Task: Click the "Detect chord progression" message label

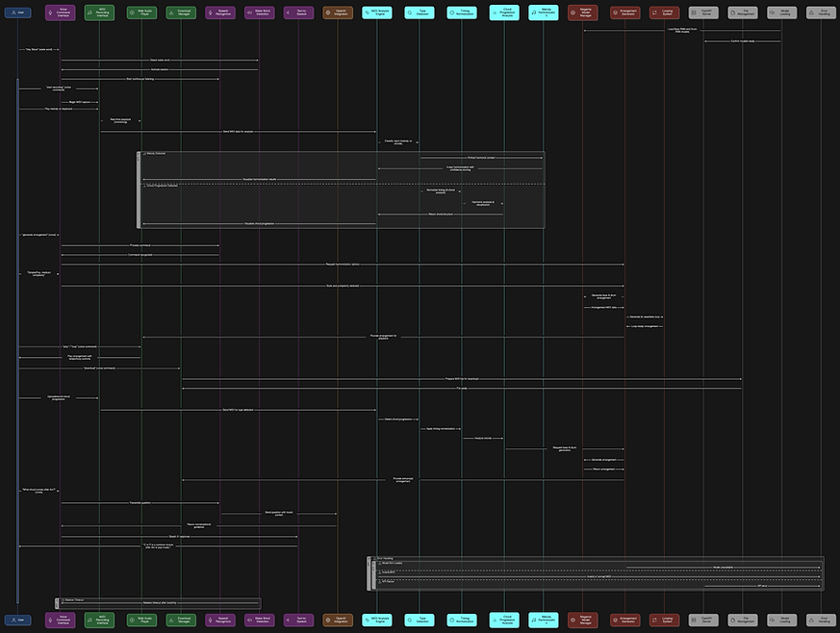Action: [398, 419]
